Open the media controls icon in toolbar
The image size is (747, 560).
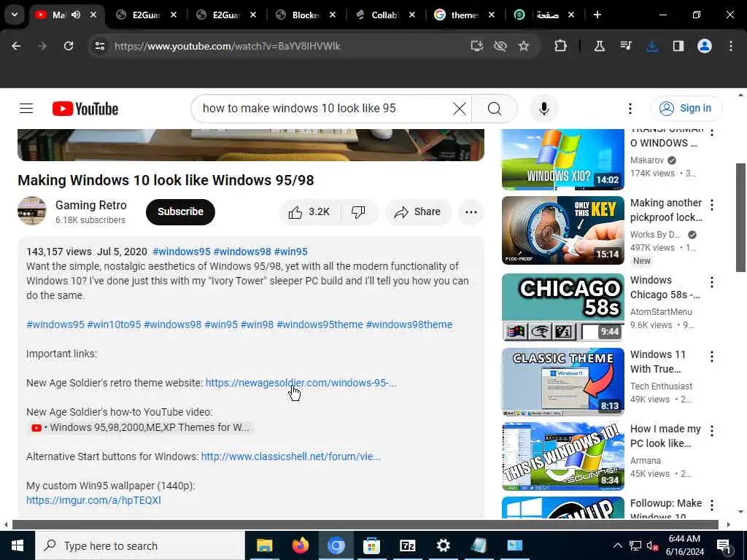tap(625, 46)
